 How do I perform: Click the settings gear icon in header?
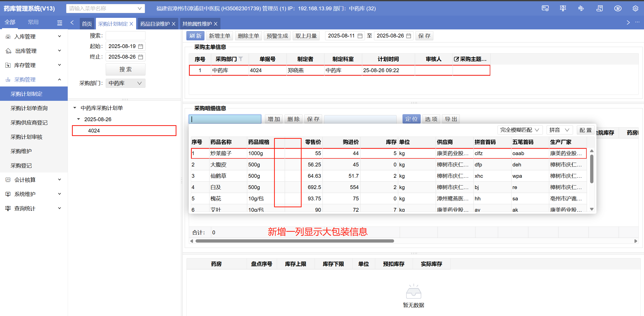coord(635,9)
